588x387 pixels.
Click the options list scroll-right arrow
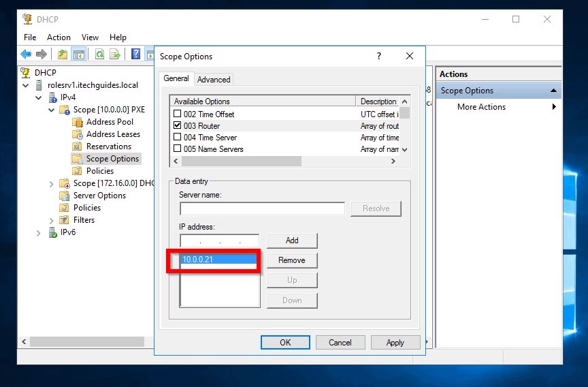click(393, 161)
